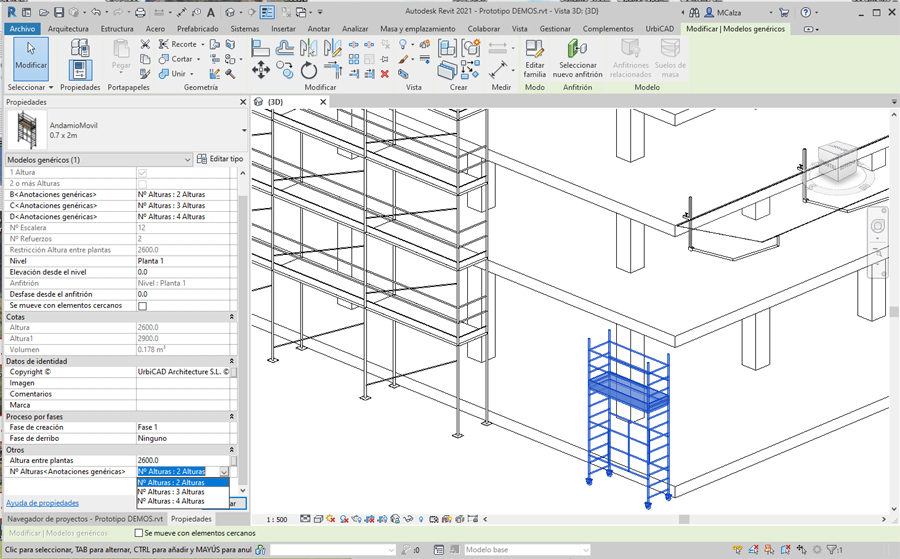This screenshot has height=559, width=900.
Task: Collapse the Cotas properties section
Action: point(232,317)
